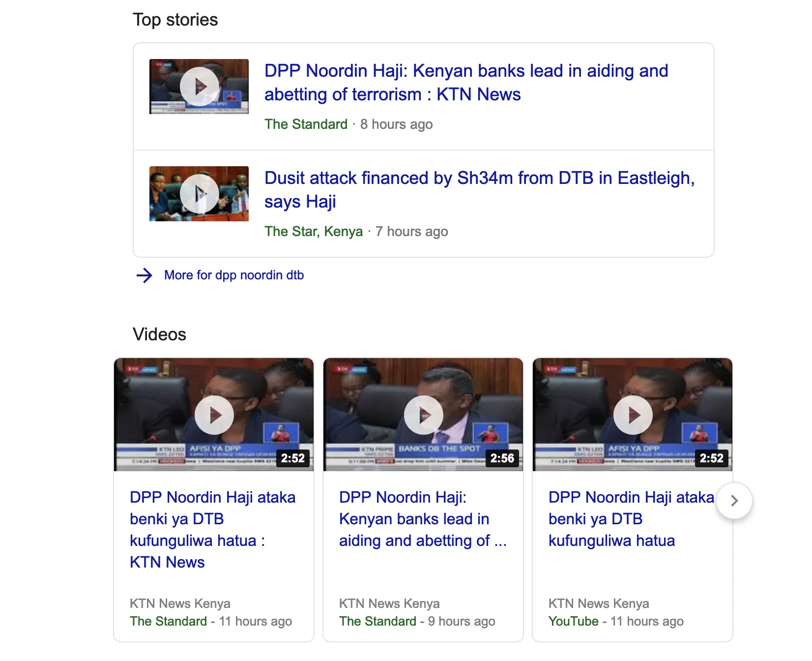
Task: Show next videos with carousel chevron
Action: (x=734, y=501)
